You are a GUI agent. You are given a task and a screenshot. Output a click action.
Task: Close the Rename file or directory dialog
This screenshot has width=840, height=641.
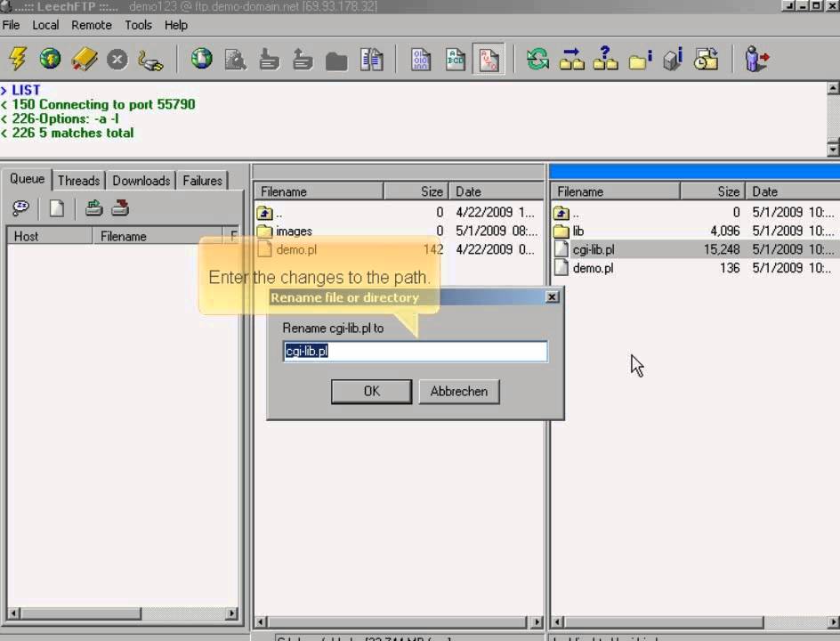552,297
